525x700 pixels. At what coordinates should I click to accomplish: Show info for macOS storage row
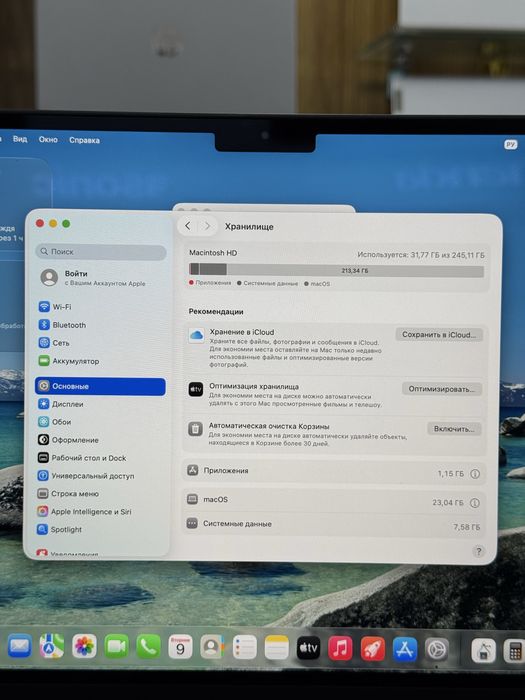[475, 503]
